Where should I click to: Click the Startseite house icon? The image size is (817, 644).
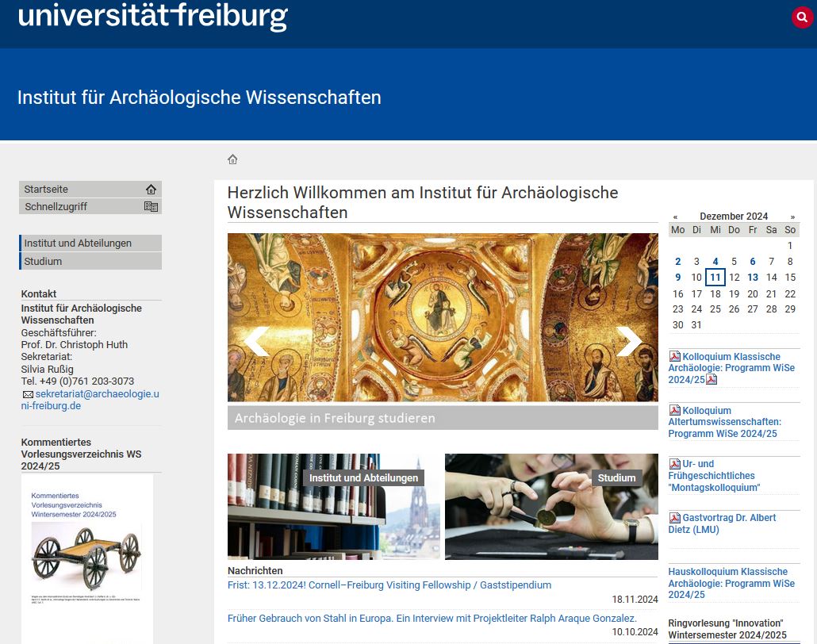(151, 189)
